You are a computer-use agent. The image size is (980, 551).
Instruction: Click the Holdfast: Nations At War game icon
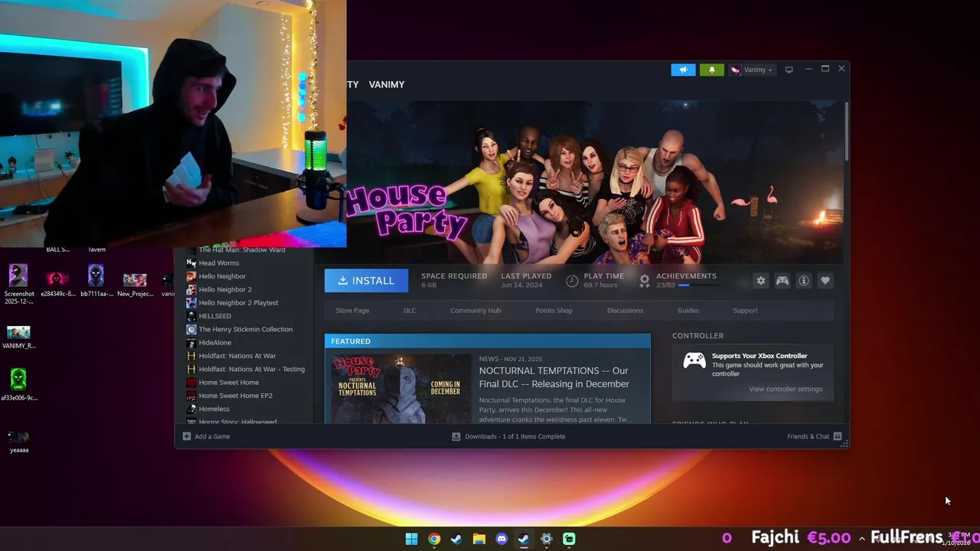tap(191, 356)
